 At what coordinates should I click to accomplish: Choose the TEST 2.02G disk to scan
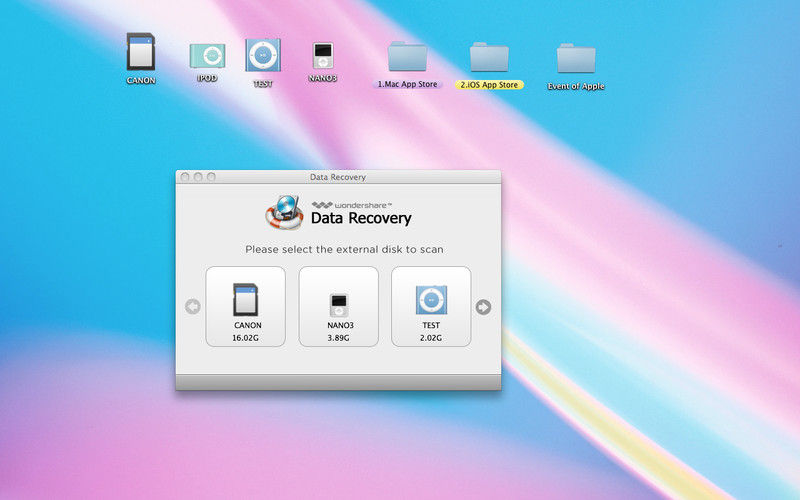(x=431, y=307)
